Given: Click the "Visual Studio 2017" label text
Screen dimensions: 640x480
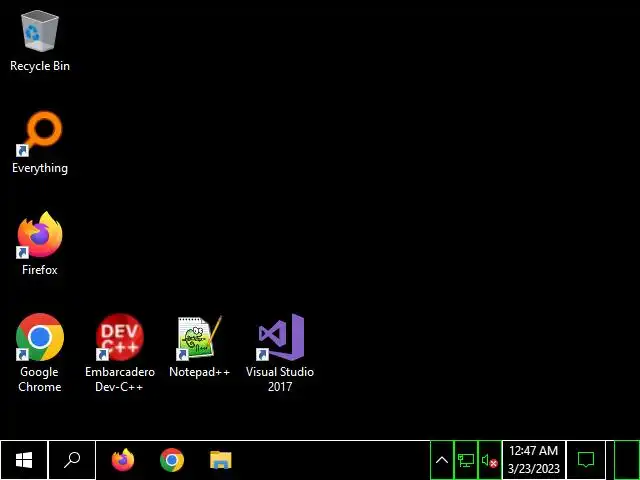Looking at the screenshot, I should [280, 379].
